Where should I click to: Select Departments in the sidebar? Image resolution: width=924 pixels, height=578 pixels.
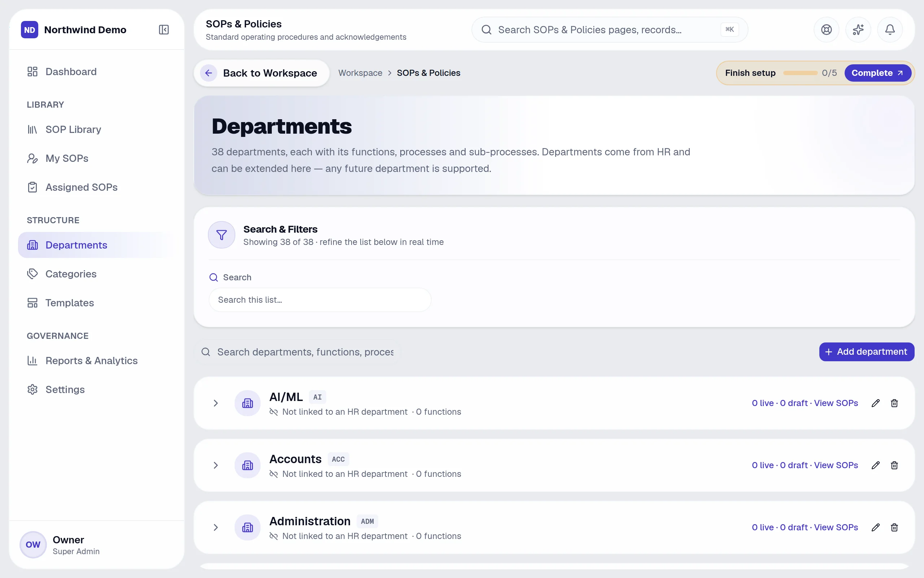[x=97, y=245]
